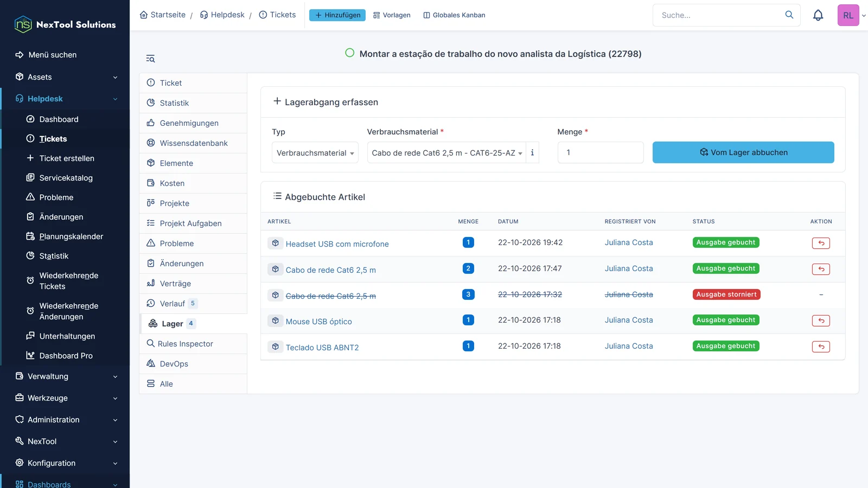Toggle the submenu filter icon above Ticket tab
This screenshot has height=488, width=868.
click(150, 59)
